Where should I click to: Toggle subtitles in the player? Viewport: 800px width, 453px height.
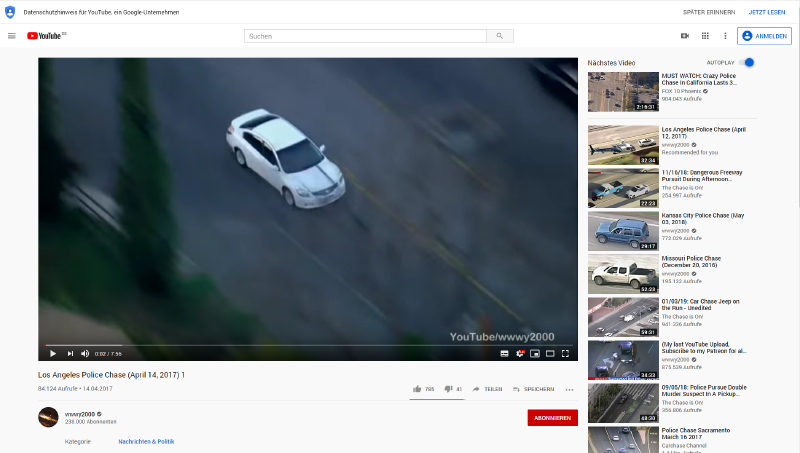click(x=504, y=353)
